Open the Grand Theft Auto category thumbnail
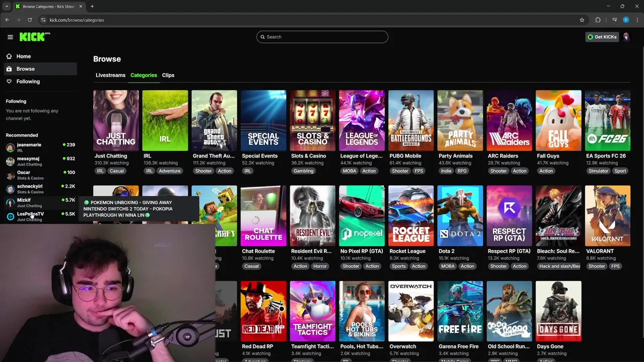Screen dimensions: 644x362 214,121
